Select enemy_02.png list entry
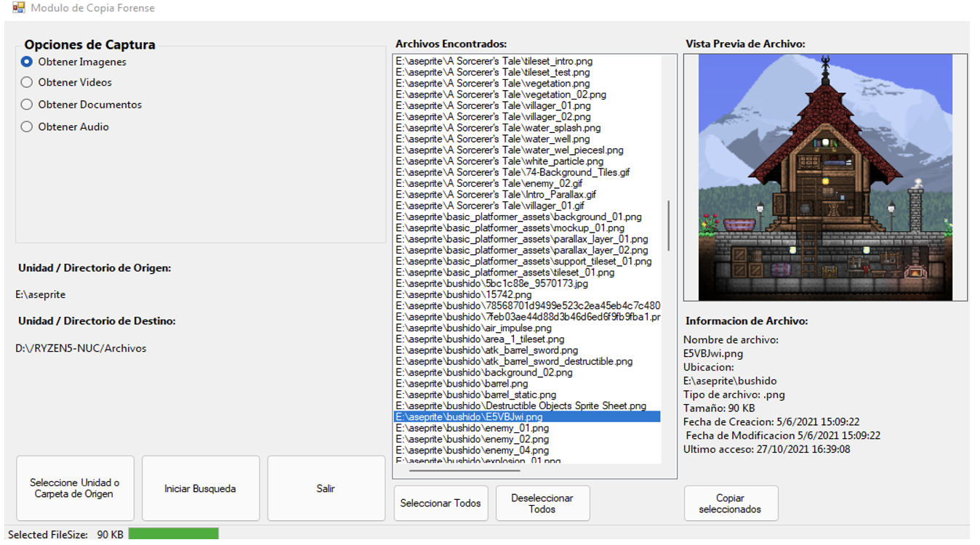 (527, 440)
